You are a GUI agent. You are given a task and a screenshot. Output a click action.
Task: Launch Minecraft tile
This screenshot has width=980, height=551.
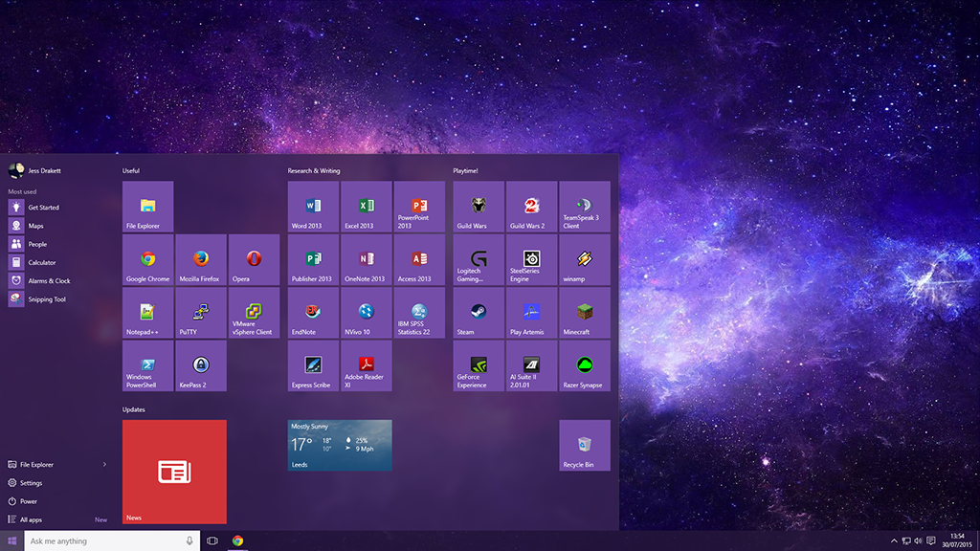[x=585, y=313]
